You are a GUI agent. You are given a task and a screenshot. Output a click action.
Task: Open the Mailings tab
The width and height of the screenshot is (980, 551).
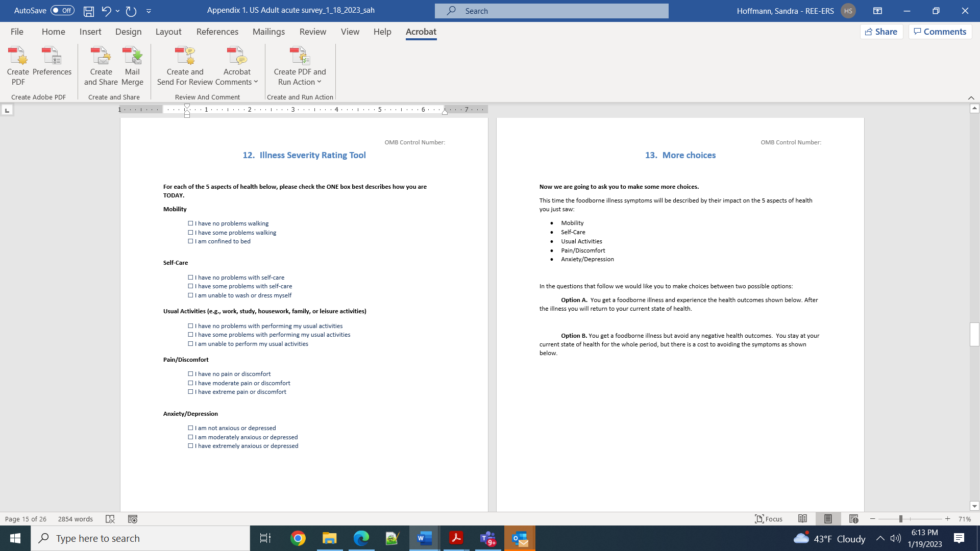268,32
